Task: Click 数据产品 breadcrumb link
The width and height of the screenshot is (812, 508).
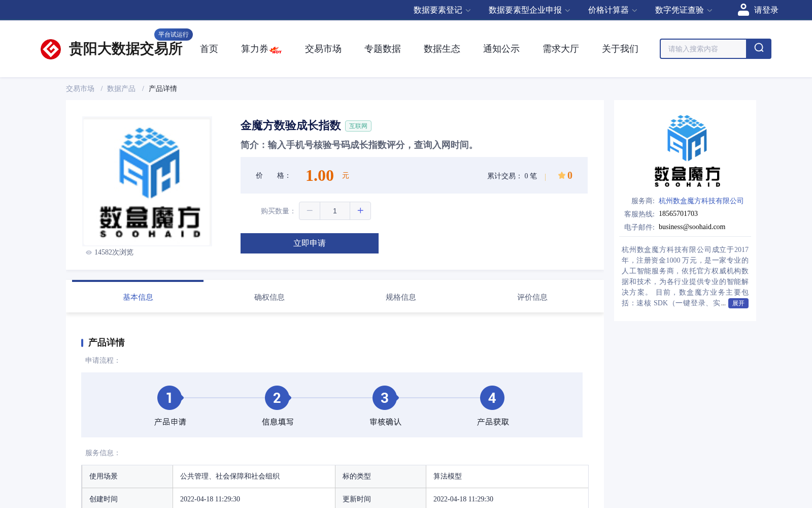Action: (121, 88)
